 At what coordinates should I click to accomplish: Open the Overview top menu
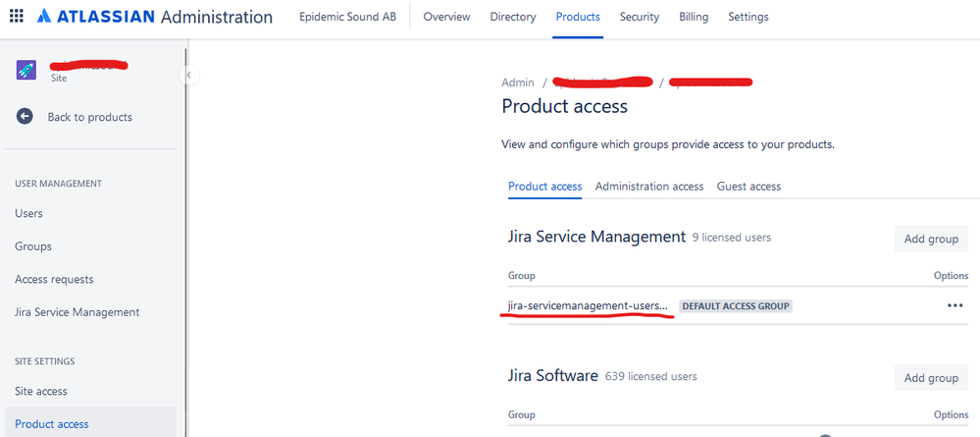point(447,17)
